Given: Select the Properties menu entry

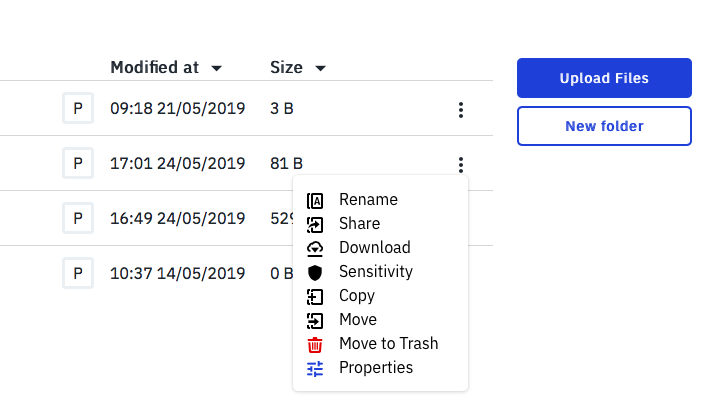Looking at the screenshot, I should [x=376, y=368].
